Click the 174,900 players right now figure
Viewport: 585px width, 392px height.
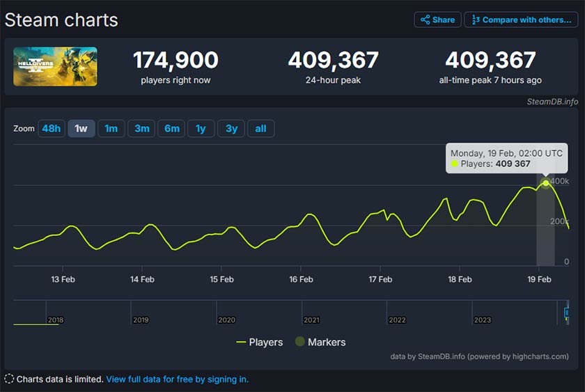click(x=175, y=60)
